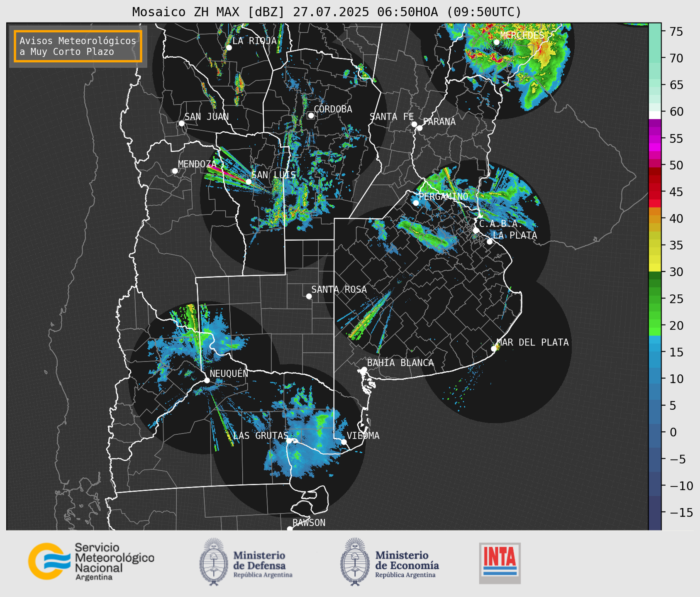
Task: Click the 'NEUQUÉN' map label
Action: 229,374
